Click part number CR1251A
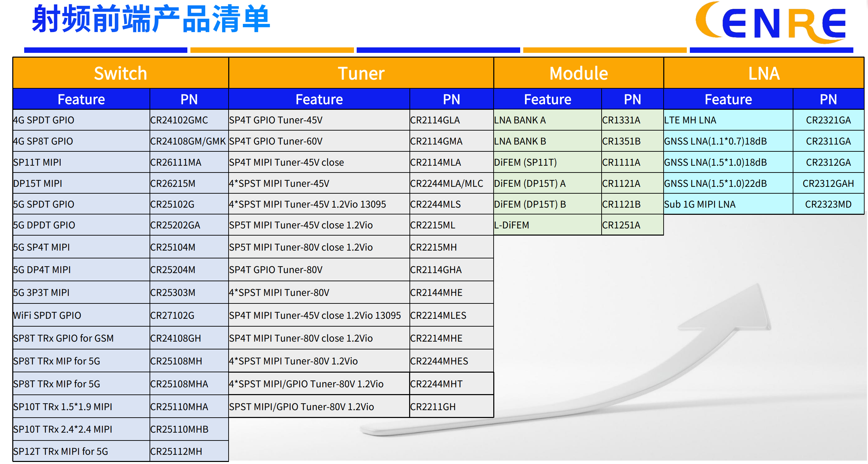Screen dimensions: 868x464 point(621,225)
